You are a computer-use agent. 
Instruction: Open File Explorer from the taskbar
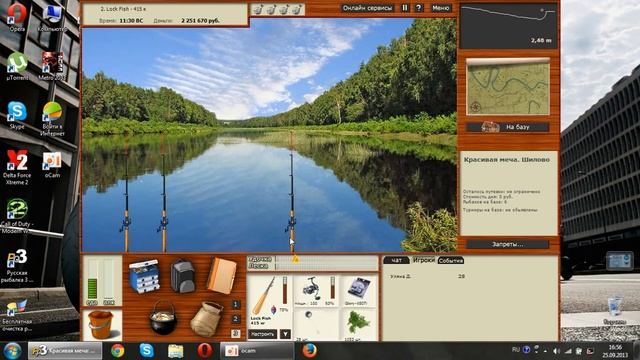click(x=176, y=351)
